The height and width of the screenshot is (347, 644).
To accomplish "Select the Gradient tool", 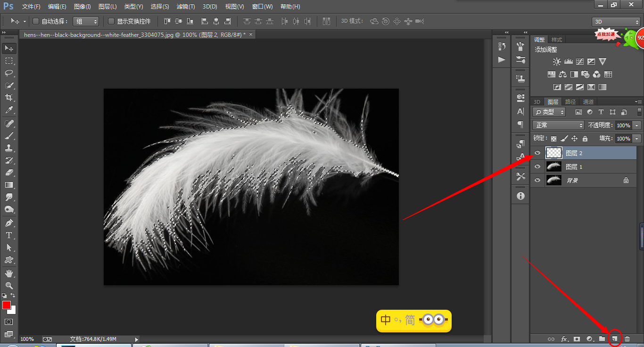I will point(9,185).
